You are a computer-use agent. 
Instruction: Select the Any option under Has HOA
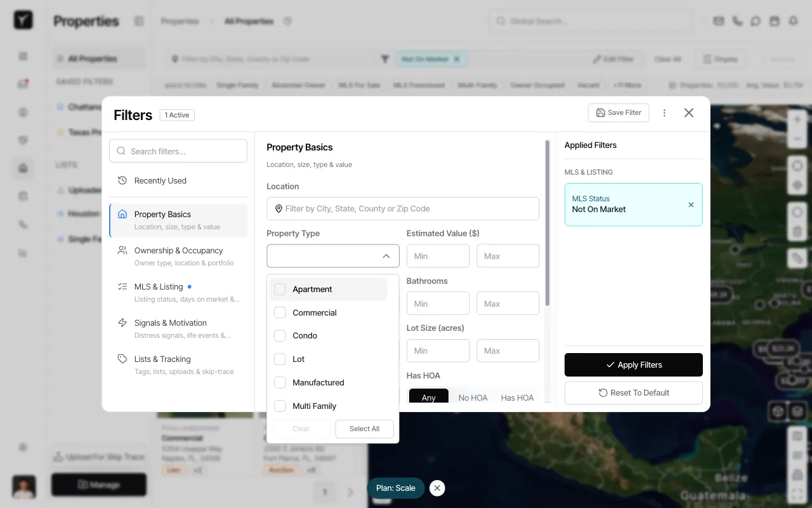(428, 398)
